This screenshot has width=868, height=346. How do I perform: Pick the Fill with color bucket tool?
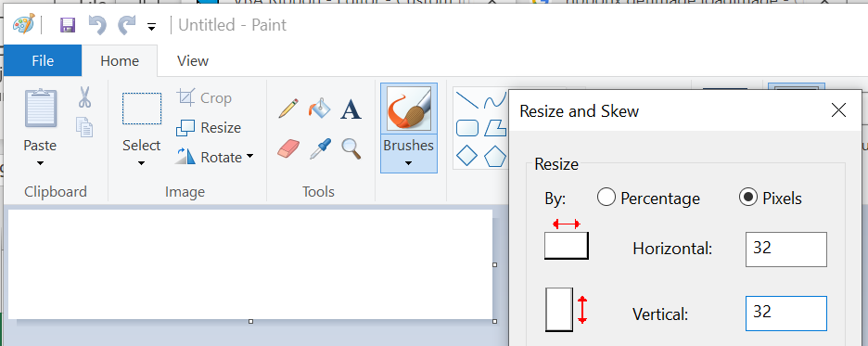coord(319,108)
